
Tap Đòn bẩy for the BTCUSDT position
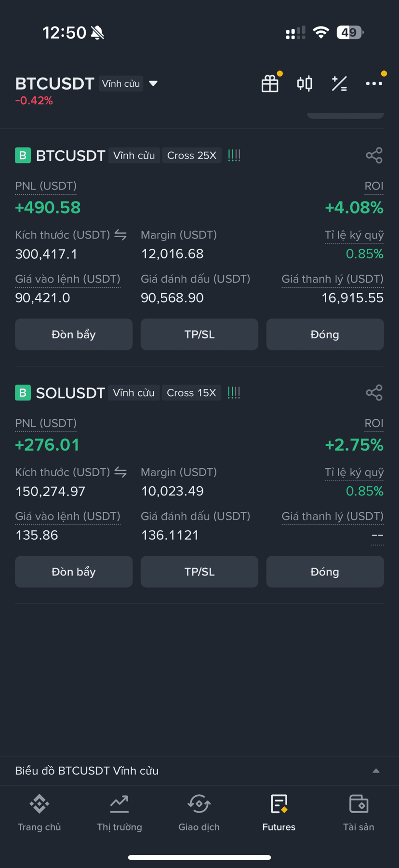[x=74, y=334]
